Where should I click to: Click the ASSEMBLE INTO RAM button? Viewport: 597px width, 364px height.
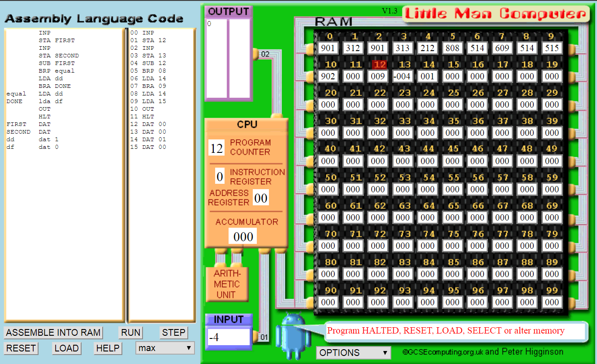click(53, 333)
